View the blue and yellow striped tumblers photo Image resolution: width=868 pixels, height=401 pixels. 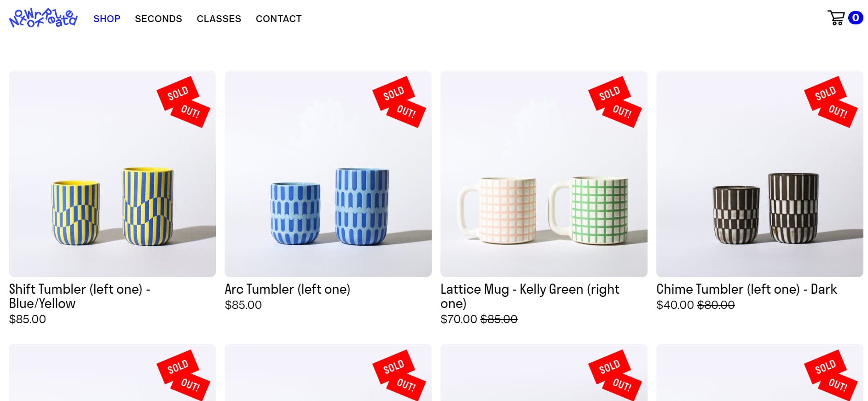(112, 193)
